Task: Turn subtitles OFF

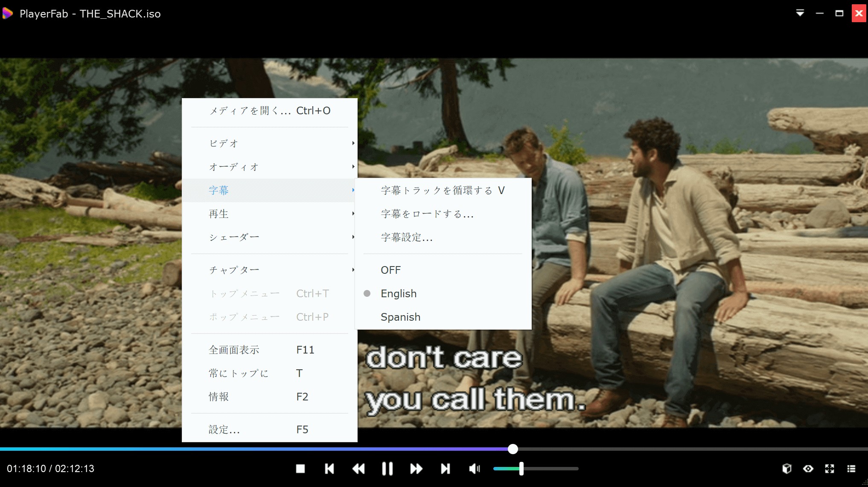Action: (x=443, y=270)
